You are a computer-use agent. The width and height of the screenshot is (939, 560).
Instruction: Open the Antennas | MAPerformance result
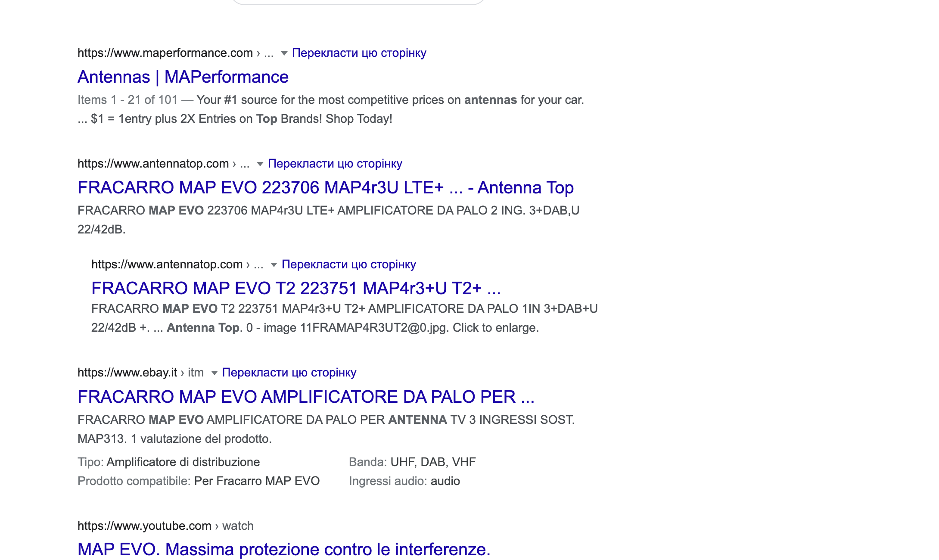[183, 77]
